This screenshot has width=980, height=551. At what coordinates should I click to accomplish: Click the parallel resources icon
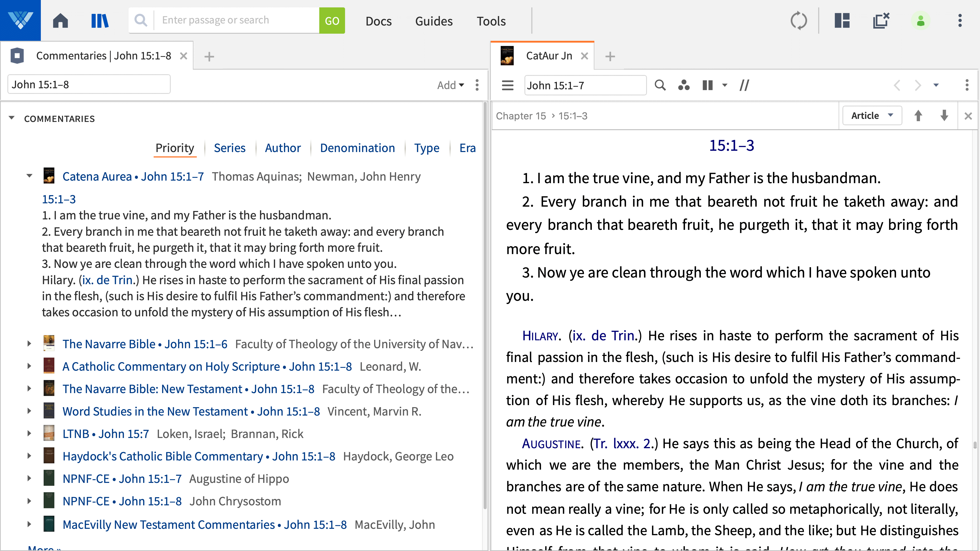[x=744, y=85]
